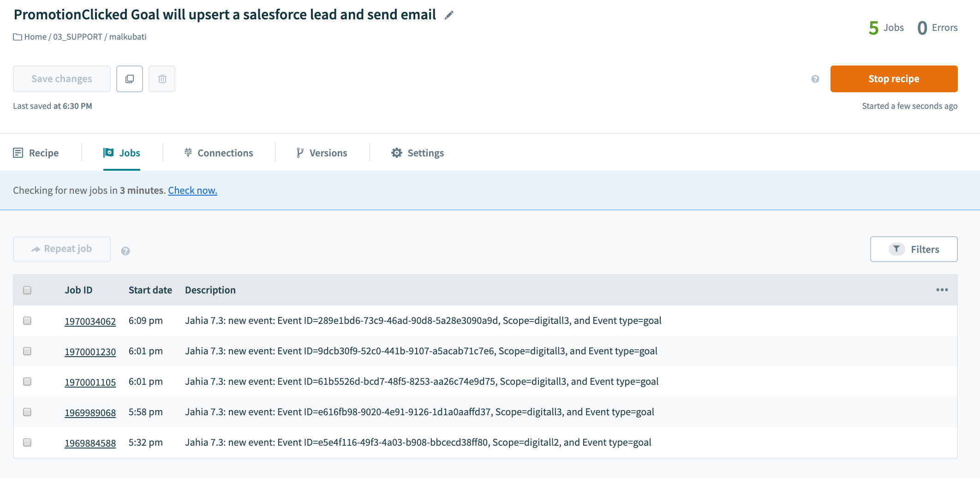This screenshot has height=478, width=980.
Task: Click the 5:32 pm start date cell
Action: [x=146, y=442]
